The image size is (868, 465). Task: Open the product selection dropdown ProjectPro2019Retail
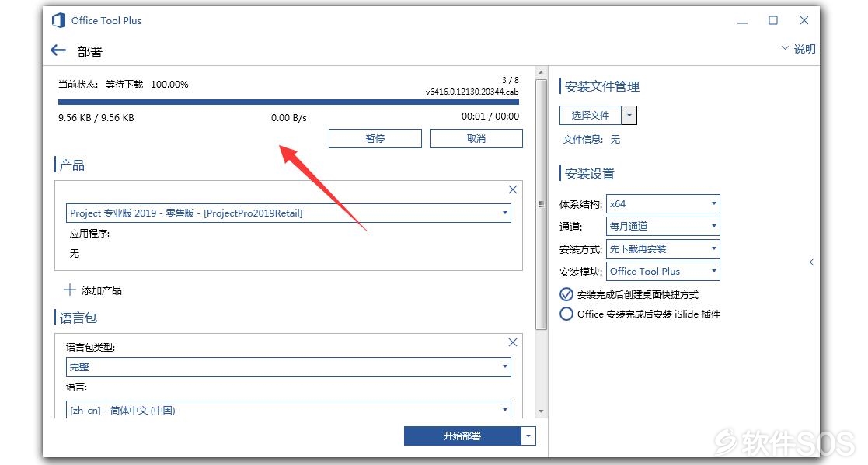pos(288,213)
